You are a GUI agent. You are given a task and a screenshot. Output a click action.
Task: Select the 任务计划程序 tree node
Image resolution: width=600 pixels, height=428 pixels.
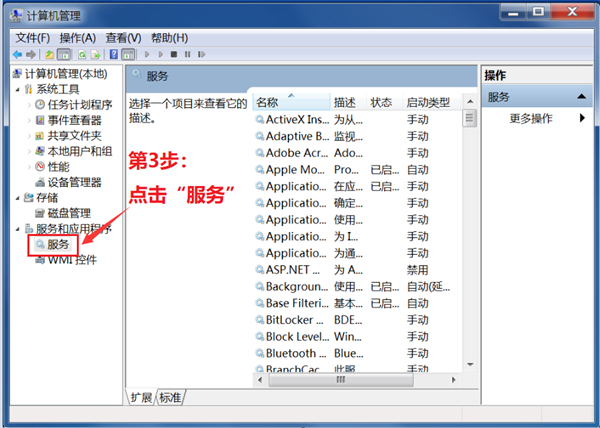(74, 105)
